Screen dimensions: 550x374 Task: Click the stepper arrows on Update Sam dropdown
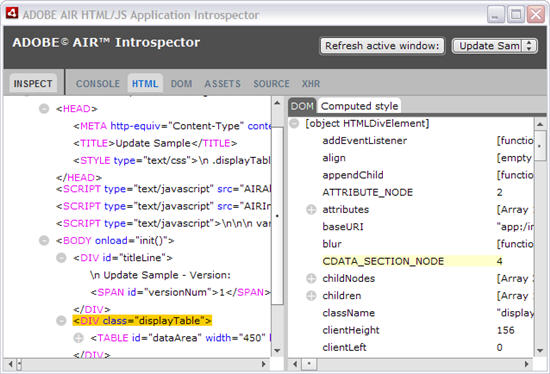point(529,46)
